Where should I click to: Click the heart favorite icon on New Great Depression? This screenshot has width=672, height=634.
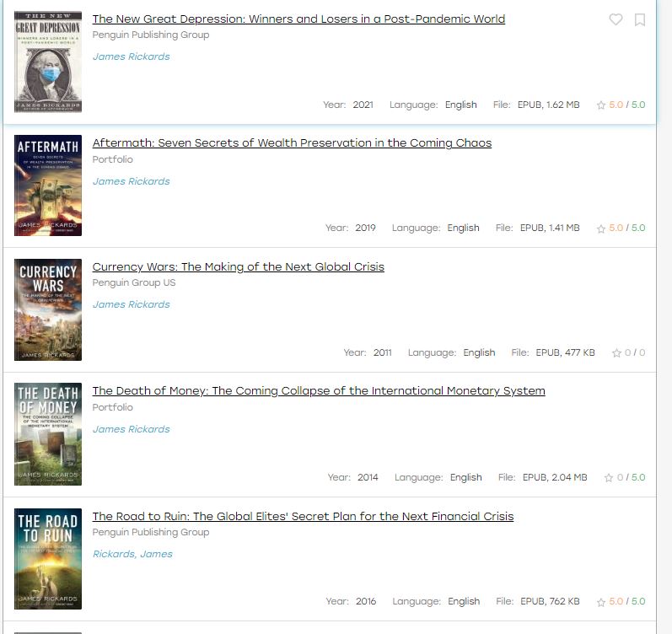[x=616, y=19]
